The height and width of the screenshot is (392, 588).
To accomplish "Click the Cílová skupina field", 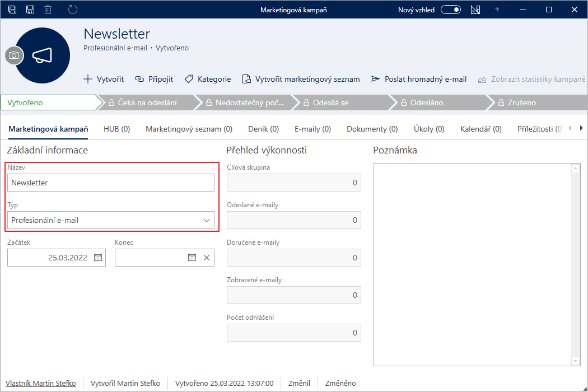I will point(294,183).
